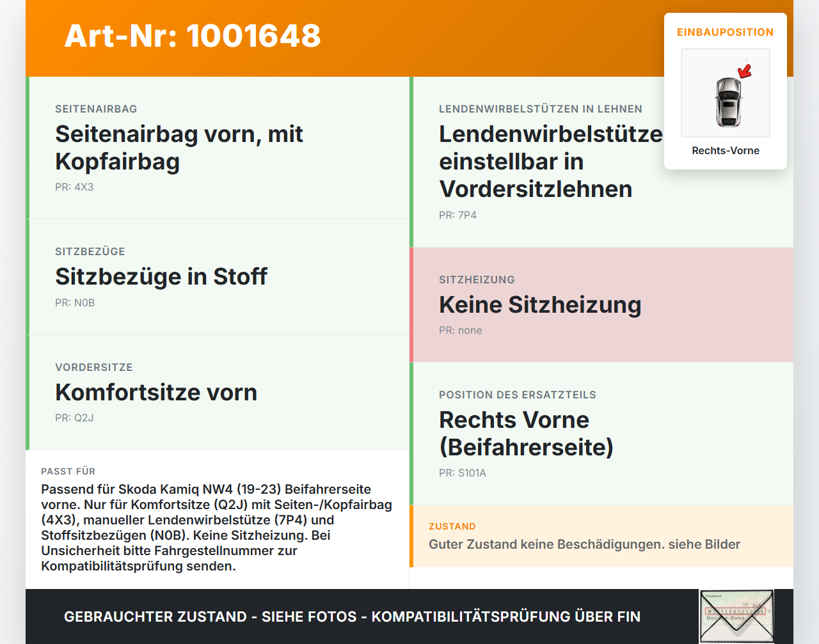The width and height of the screenshot is (819, 644).
Task: Click 'Lendenwirbelstütze einstellbar in Vordersitzlehnen' title
Action: point(551,162)
